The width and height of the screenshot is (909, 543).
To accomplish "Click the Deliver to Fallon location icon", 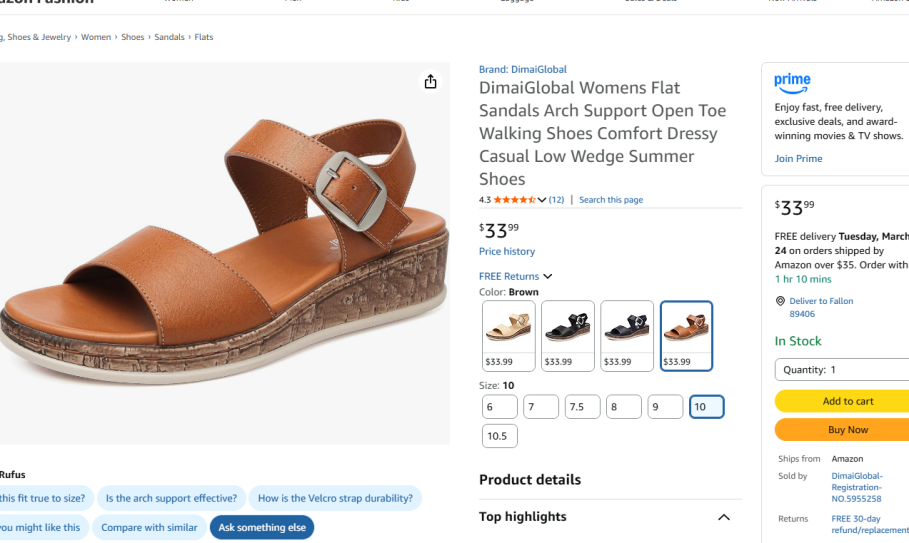I will tap(780, 301).
